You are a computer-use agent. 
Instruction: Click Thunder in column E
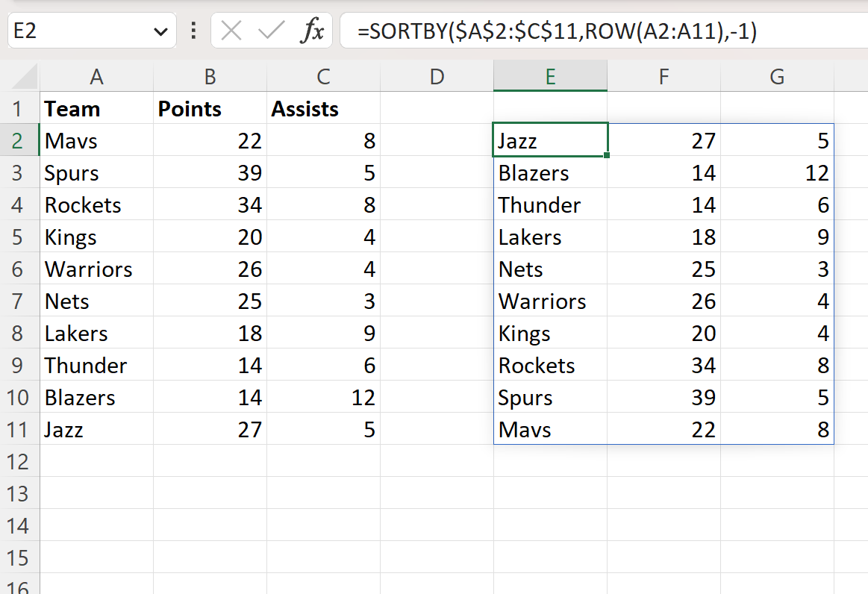[550, 204]
